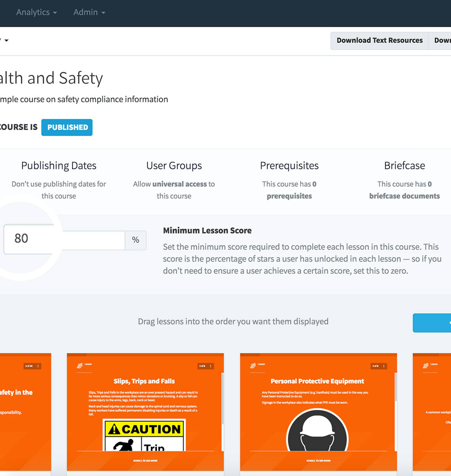Click the PUBLISHED status badge

67,127
